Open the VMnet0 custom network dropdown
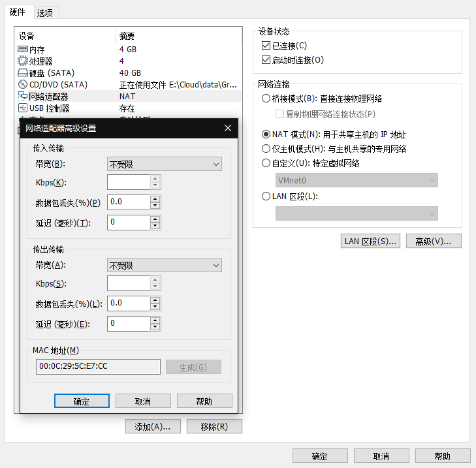Screen dimensions: 476x468 [357, 181]
